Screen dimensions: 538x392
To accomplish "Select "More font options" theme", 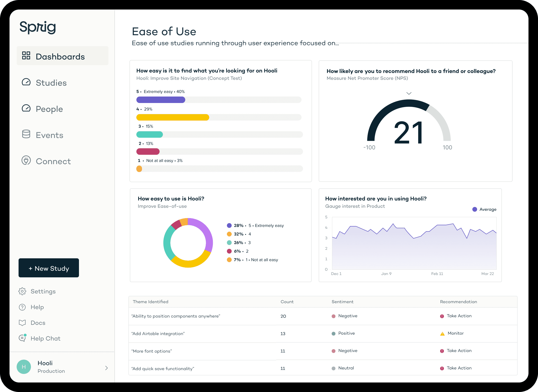I will [x=152, y=351].
